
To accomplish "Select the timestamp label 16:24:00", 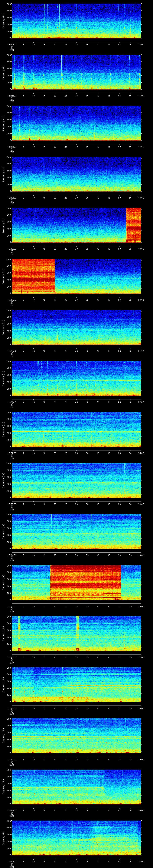I will [x=12, y=555].
